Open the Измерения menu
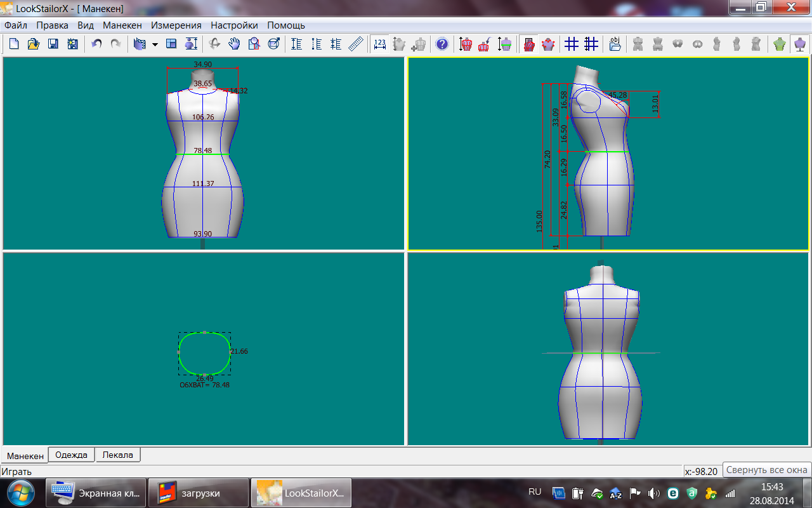The height and width of the screenshot is (508, 812). click(176, 25)
